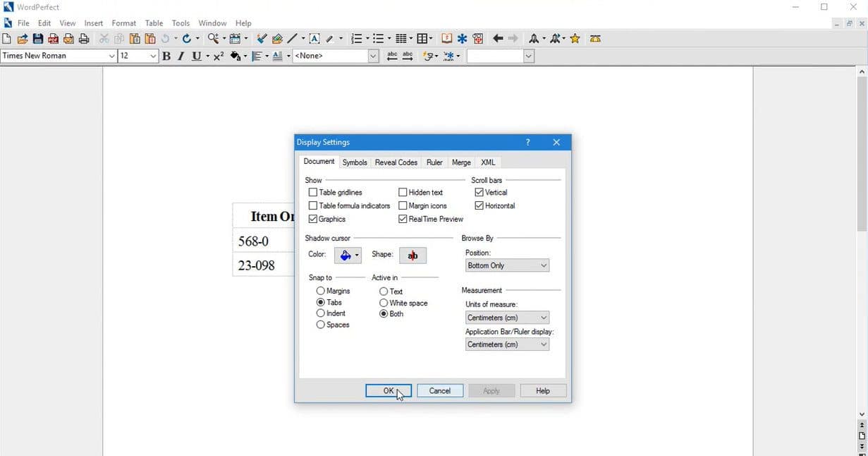Open the Tools menu
This screenshot has width=868, height=456.
click(x=181, y=23)
